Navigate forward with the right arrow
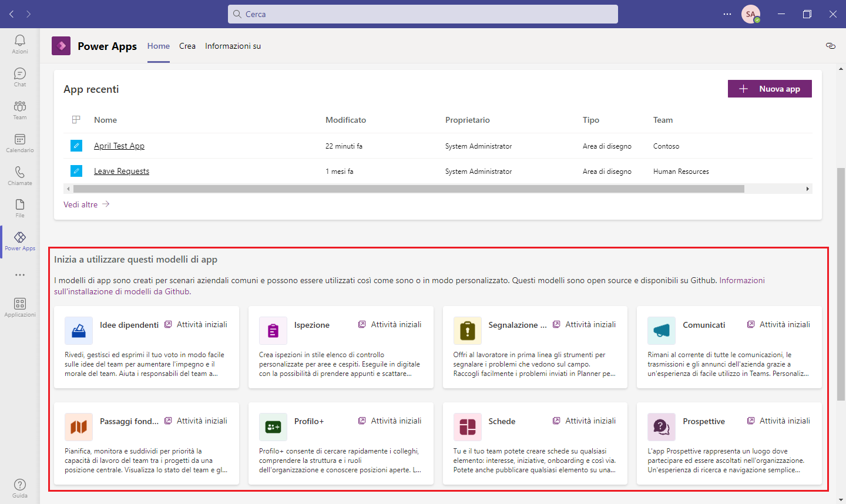This screenshot has height=504, width=846. pyautogui.click(x=28, y=14)
